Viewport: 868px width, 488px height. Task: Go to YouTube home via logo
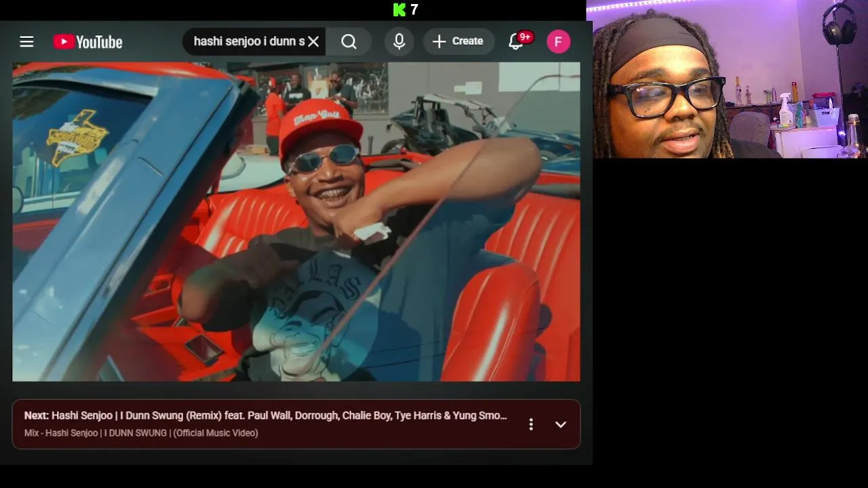[x=88, y=42]
